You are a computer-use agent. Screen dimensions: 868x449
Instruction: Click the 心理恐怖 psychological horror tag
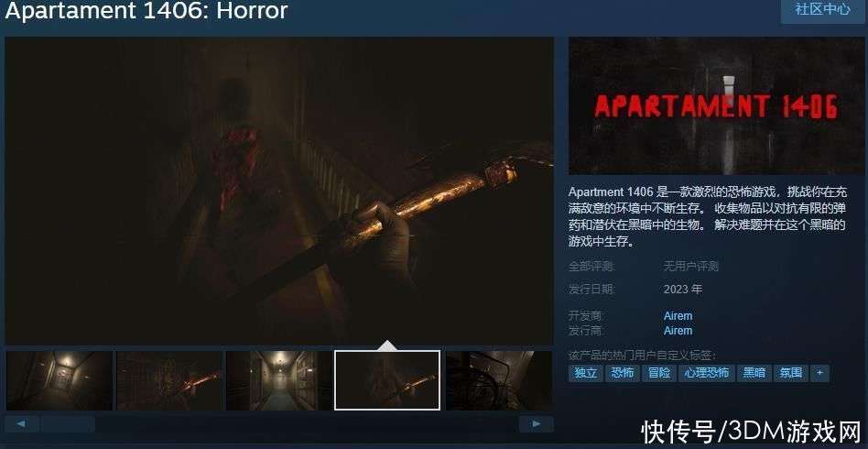coord(706,373)
